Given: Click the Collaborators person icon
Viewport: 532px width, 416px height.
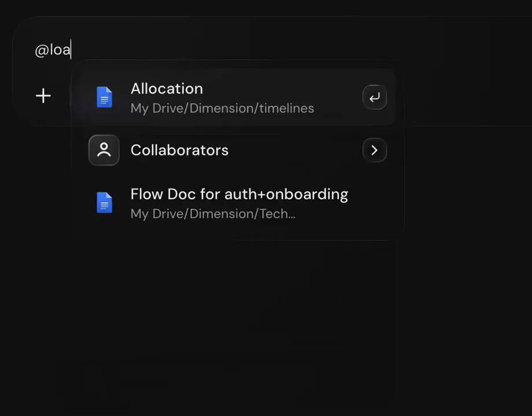Looking at the screenshot, I should point(104,150).
